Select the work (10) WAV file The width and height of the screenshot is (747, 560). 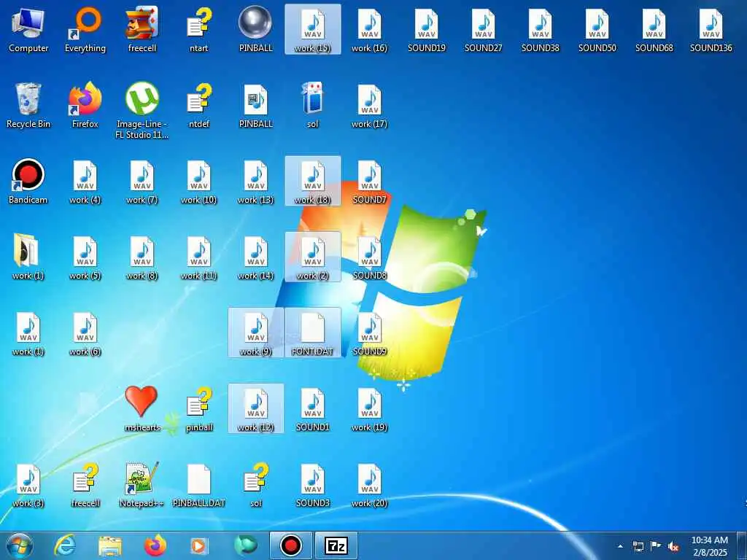[x=199, y=182]
